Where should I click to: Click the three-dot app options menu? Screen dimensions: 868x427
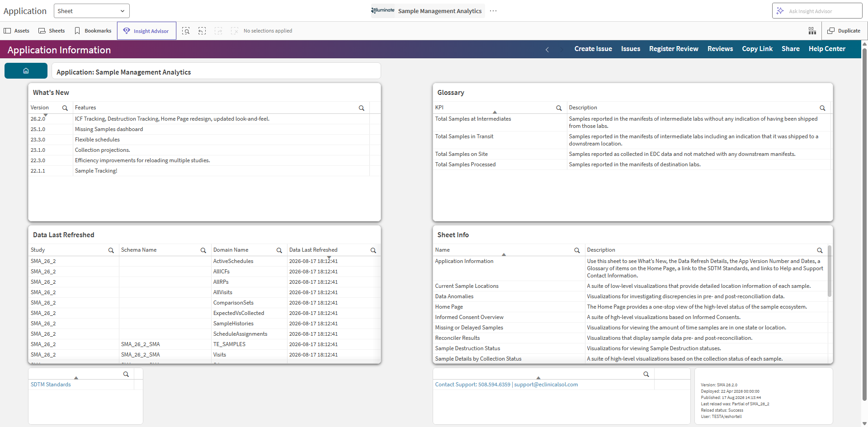493,11
